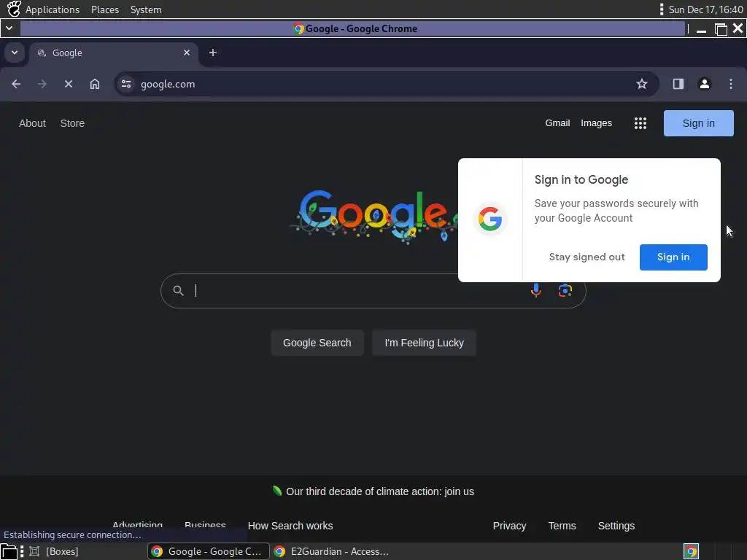Open the Gmail link

tap(557, 122)
